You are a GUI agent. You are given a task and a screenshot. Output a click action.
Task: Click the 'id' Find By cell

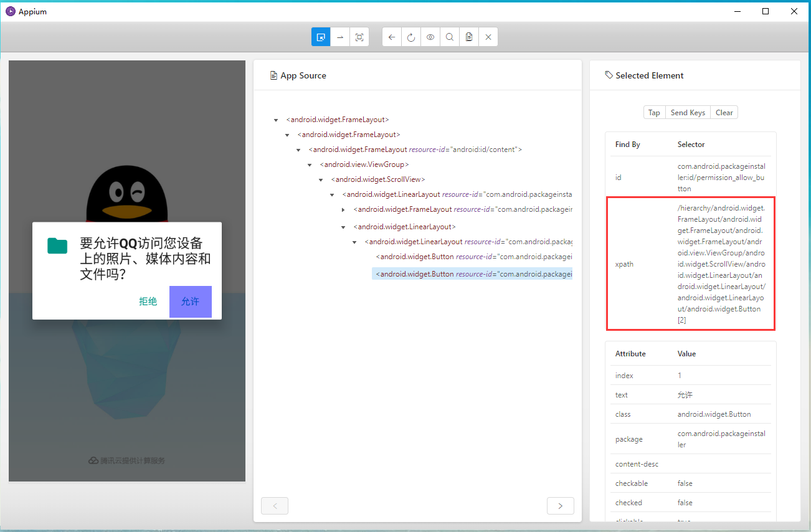coord(619,178)
